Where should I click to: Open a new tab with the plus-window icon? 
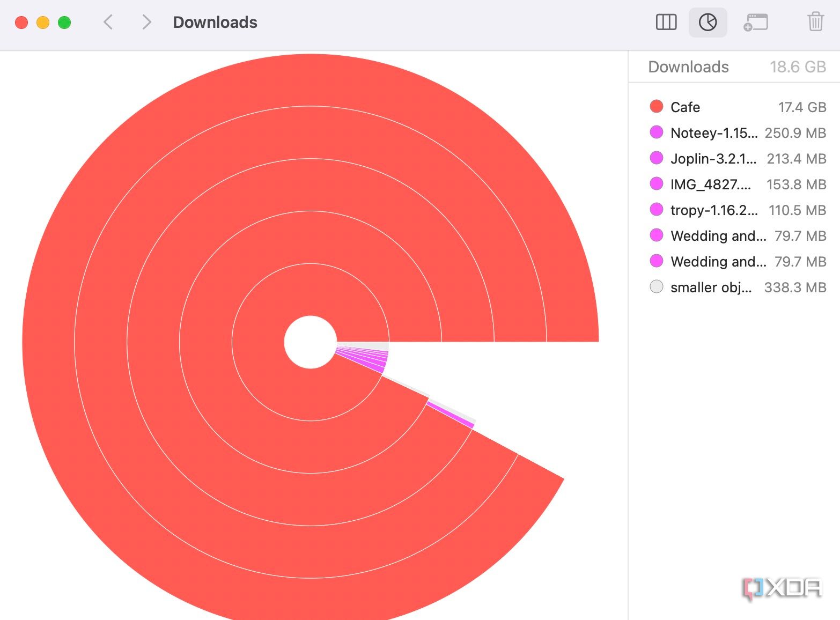pos(756,22)
